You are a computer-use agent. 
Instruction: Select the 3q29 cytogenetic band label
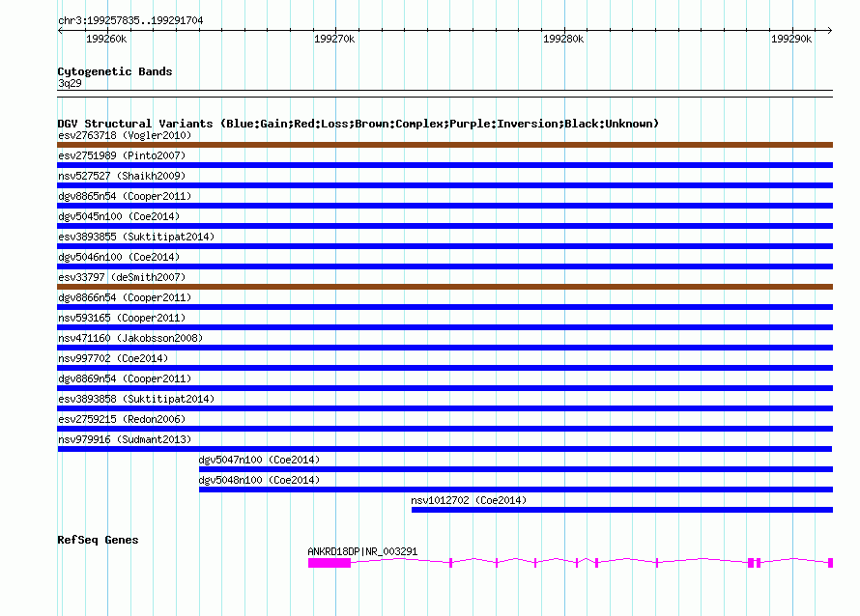coord(70,83)
